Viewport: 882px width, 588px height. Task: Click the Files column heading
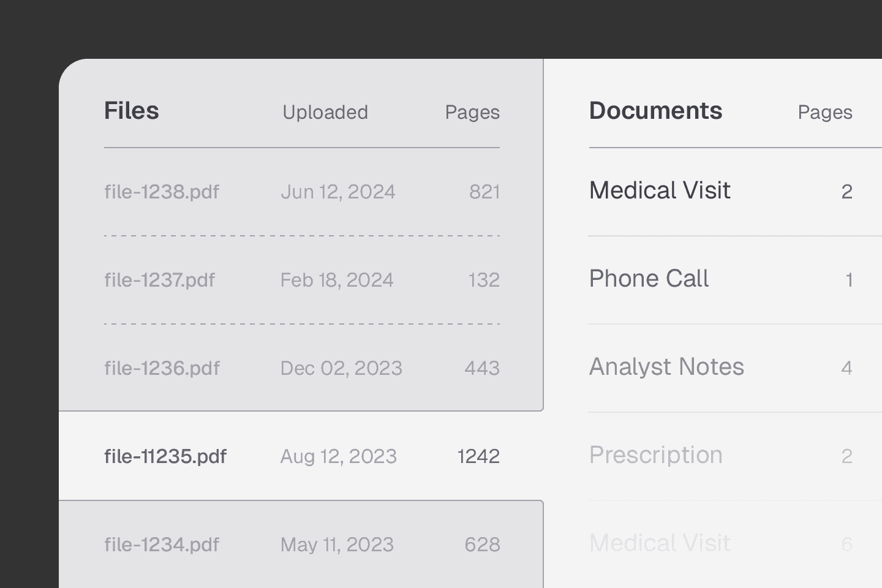[132, 111]
